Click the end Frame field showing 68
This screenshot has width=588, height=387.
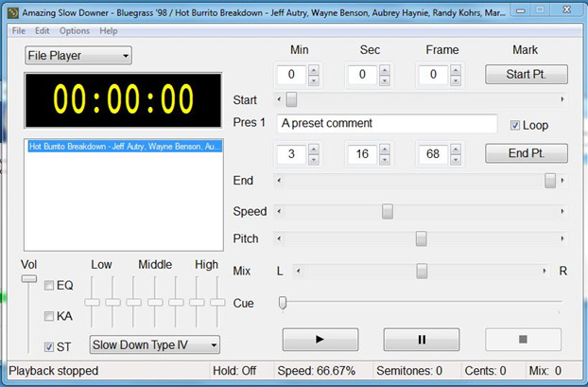433,154
